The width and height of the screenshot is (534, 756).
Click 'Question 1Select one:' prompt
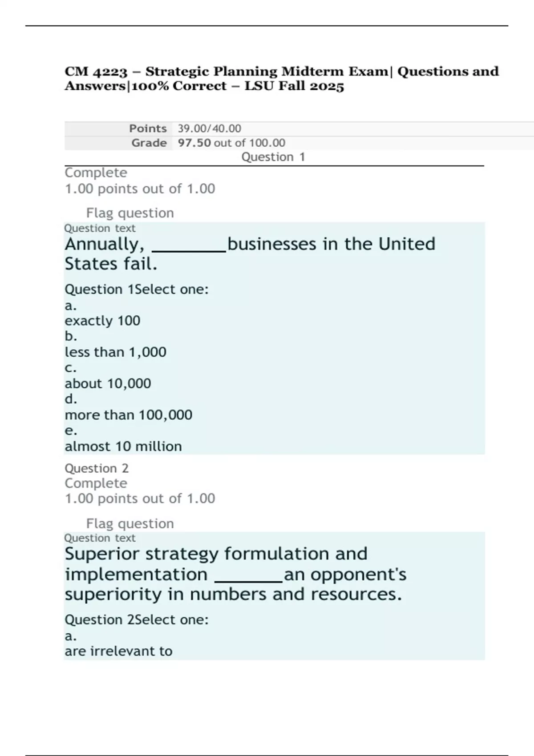click(137, 290)
